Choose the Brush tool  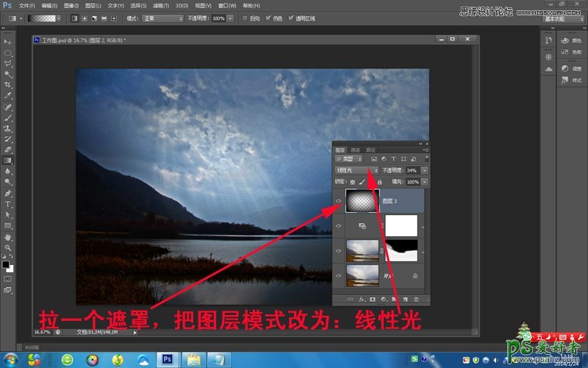(x=8, y=117)
